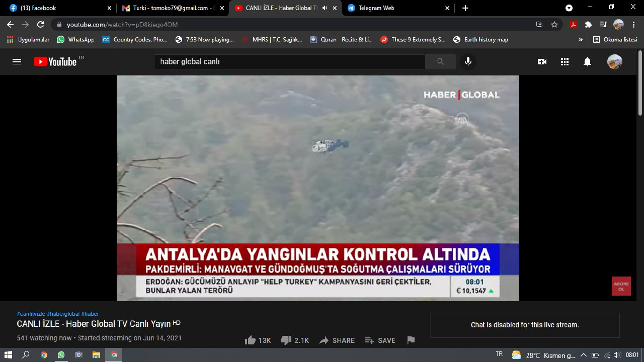Open the WhatsApp bookmark
Screen dimensions: 644x362
[75, 39]
